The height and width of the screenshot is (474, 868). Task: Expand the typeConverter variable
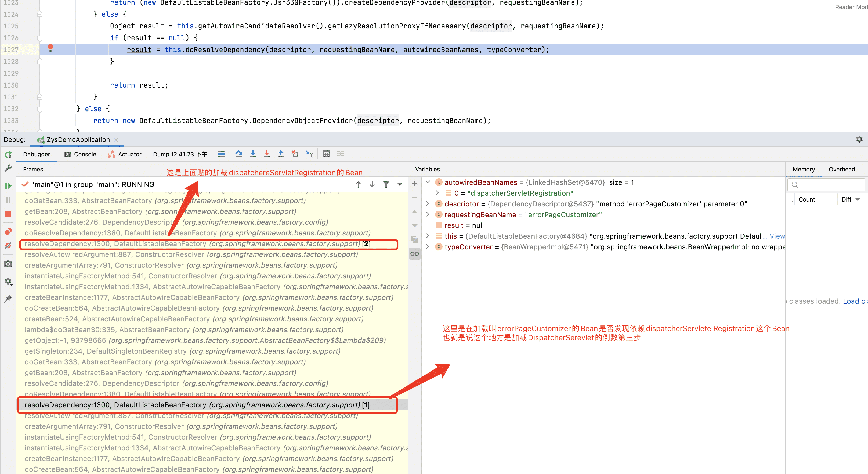[x=428, y=247]
